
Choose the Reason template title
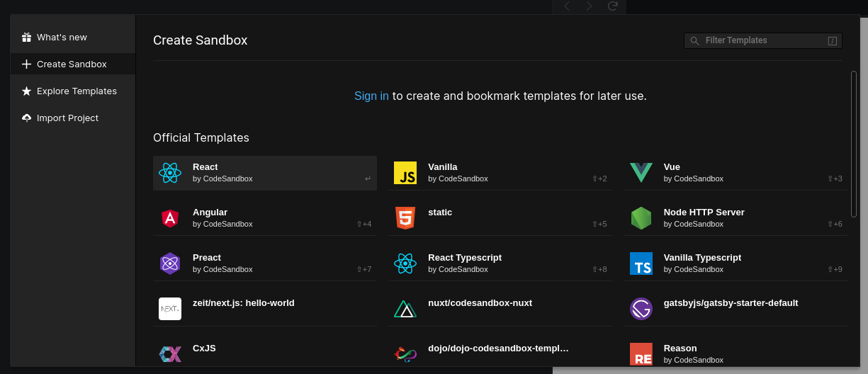click(680, 348)
